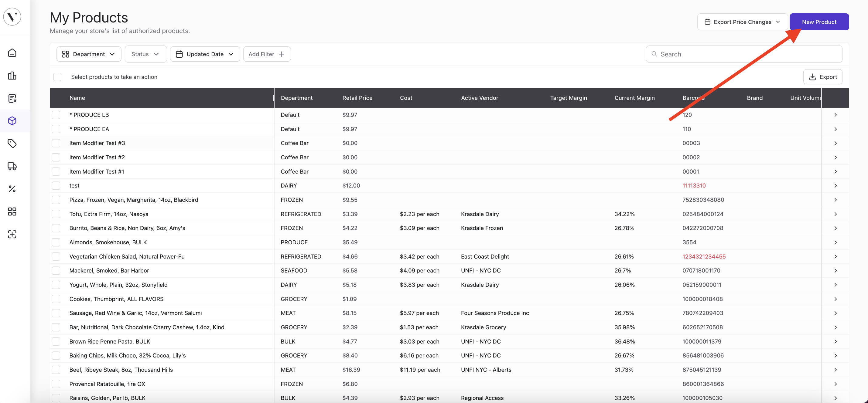The width and height of the screenshot is (868, 403).
Task: Click the Target Margin column header
Action: (x=569, y=98)
